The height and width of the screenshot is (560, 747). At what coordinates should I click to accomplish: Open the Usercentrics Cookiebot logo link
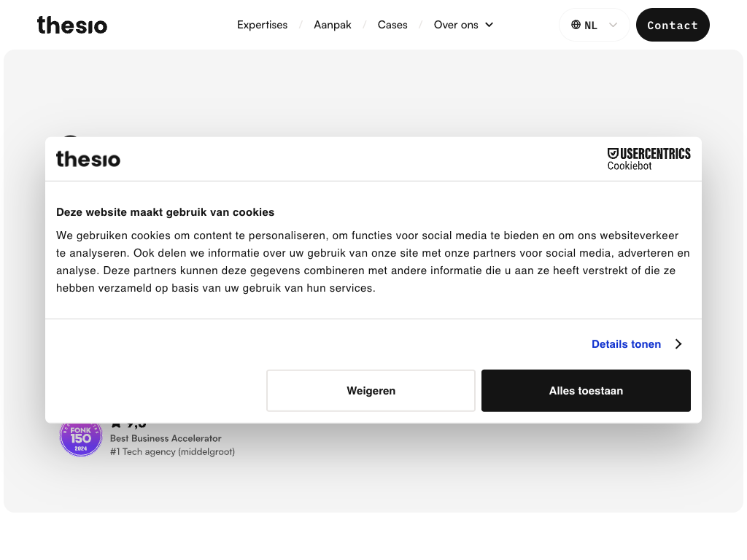pyautogui.click(x=649, y=159)
